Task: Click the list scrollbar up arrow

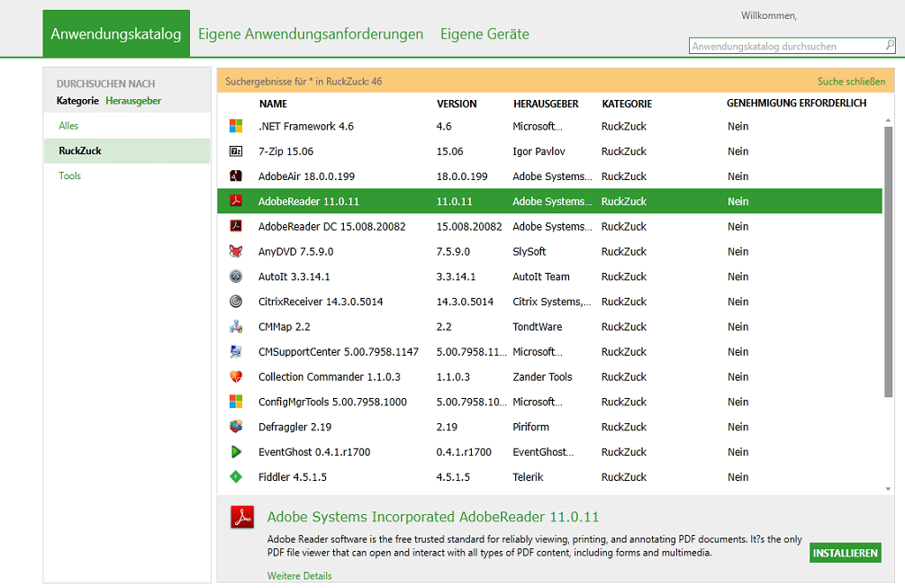Action: (x=888, y=120)
